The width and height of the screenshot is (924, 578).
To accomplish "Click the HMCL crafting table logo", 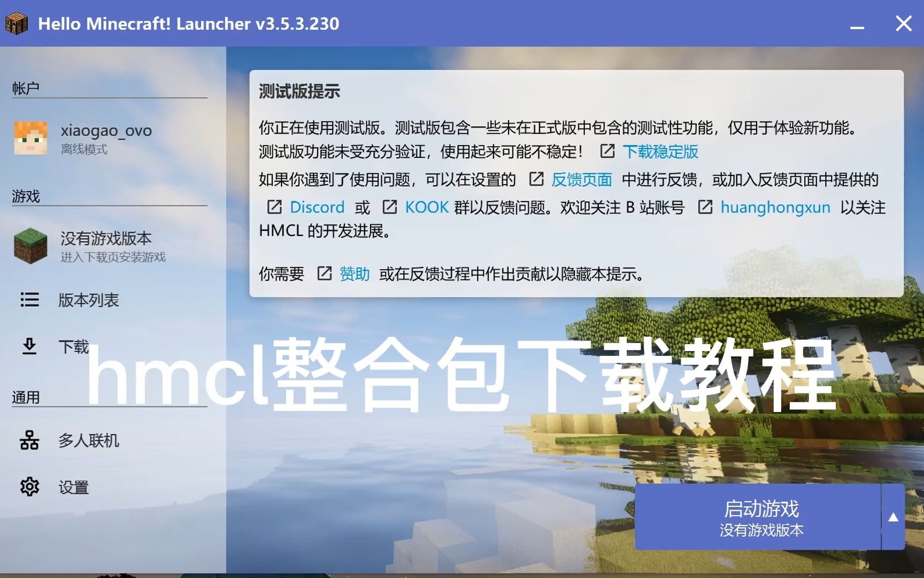I will [x=16, y=24].
